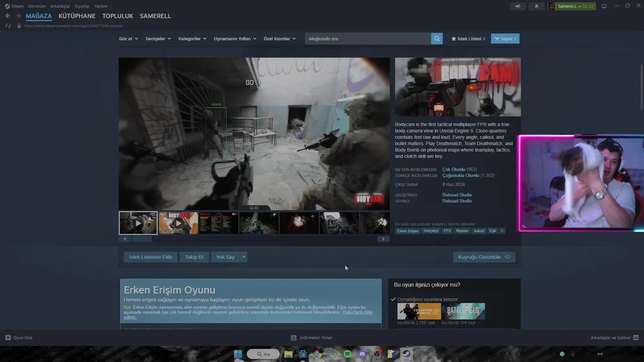Open Windows Start menu
Viewport: 644px width, 362px height.
pyautogui.click(x=238, y=354)
